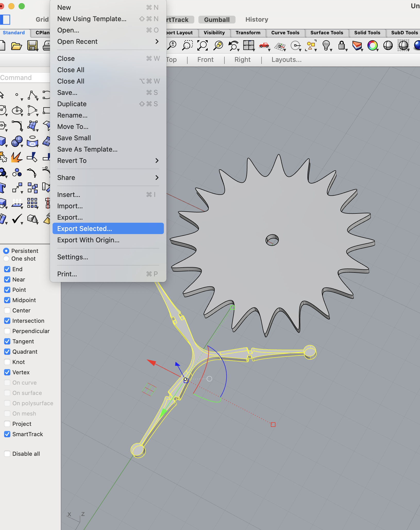Click the lock objects padlock icon
This screenshot has height=530, width=420.
342,46
